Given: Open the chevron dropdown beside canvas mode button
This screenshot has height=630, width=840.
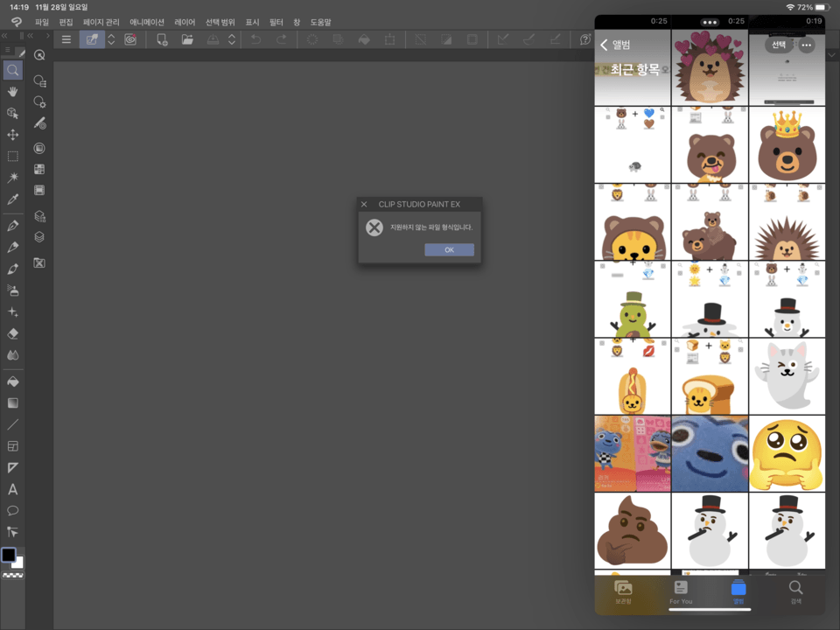Looking at the screenshot, I should (x=111, y=39).
